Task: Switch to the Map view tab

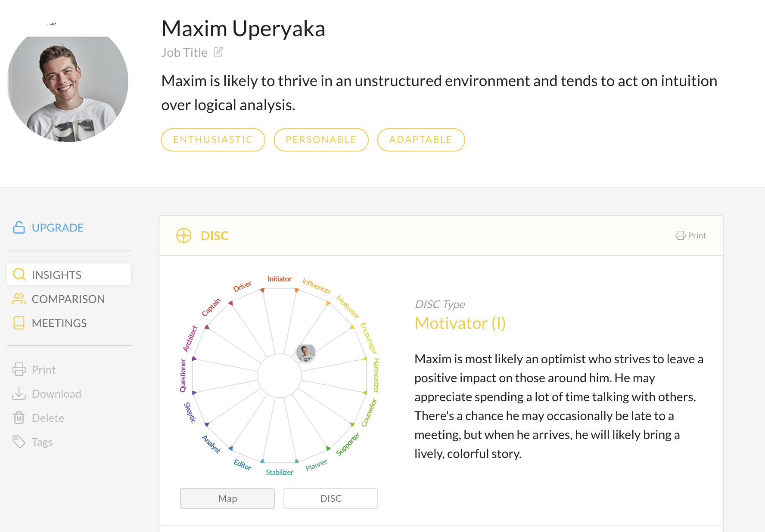Action: [227, 498]
